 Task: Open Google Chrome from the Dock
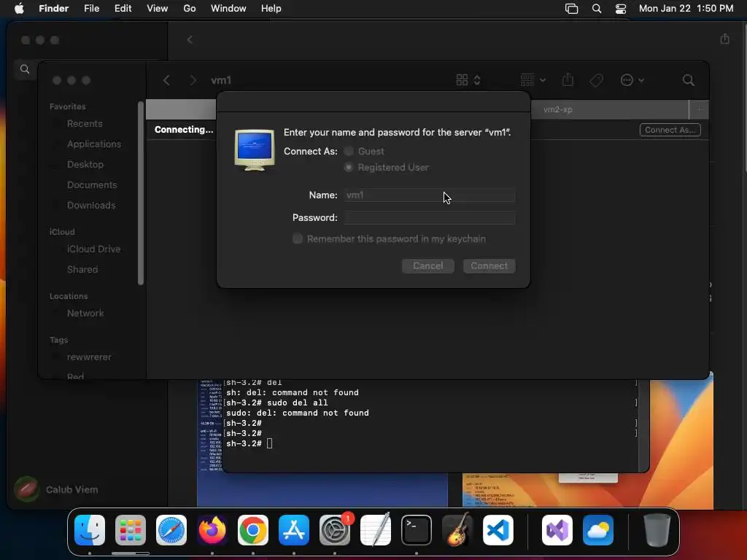click(253, 530)
